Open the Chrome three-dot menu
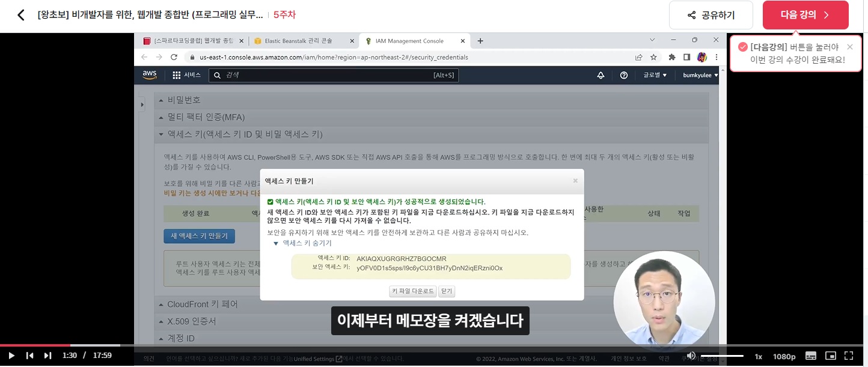Viewport: 868px width, 367px height. (716, 57)
